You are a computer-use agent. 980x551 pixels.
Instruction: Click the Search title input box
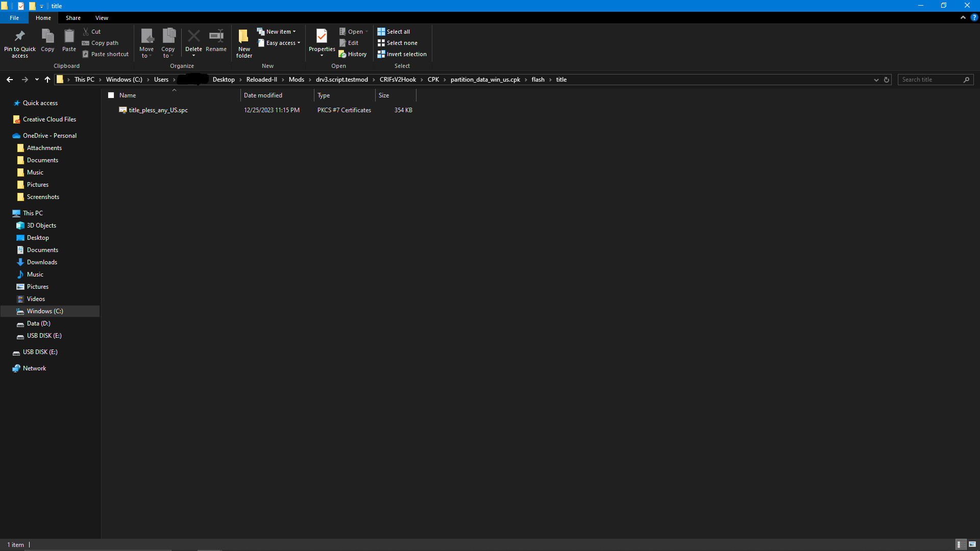coord(930,80)
